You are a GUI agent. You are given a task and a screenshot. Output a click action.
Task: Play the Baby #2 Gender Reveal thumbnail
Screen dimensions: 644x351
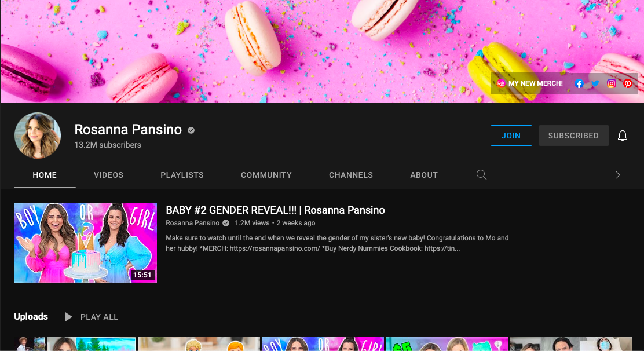click(86, 242)
